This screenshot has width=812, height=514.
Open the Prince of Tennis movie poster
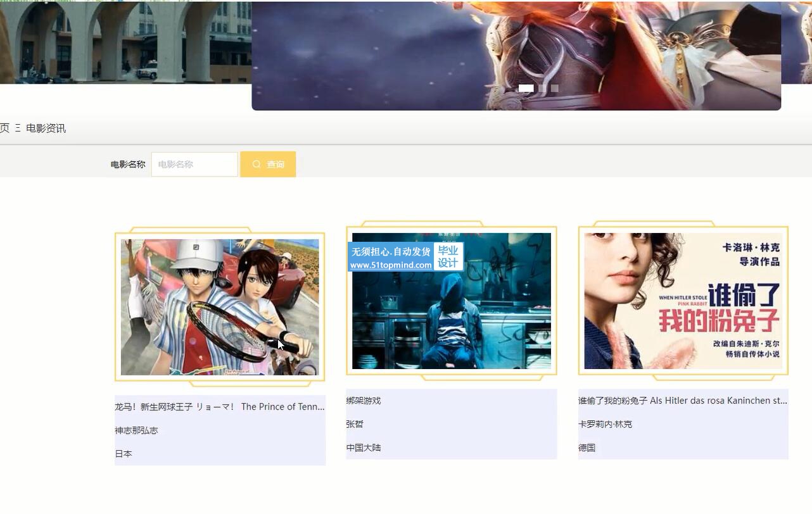point(220,307)
